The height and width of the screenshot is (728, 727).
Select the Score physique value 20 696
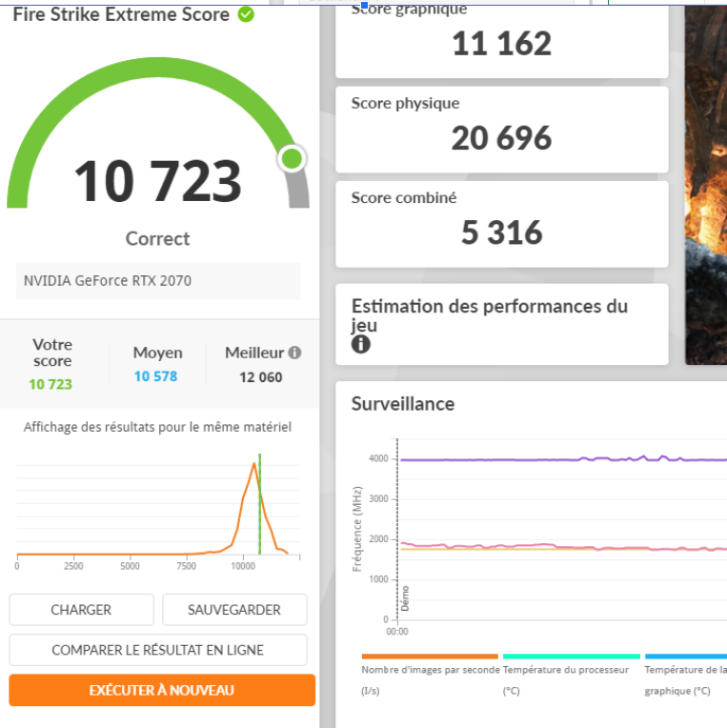[x=502, y=138]
